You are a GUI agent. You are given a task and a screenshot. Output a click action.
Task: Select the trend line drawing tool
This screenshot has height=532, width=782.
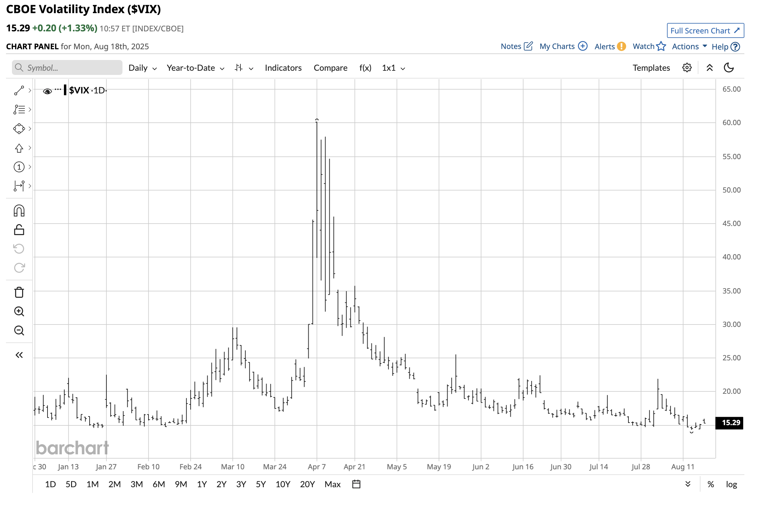(19, 90)
